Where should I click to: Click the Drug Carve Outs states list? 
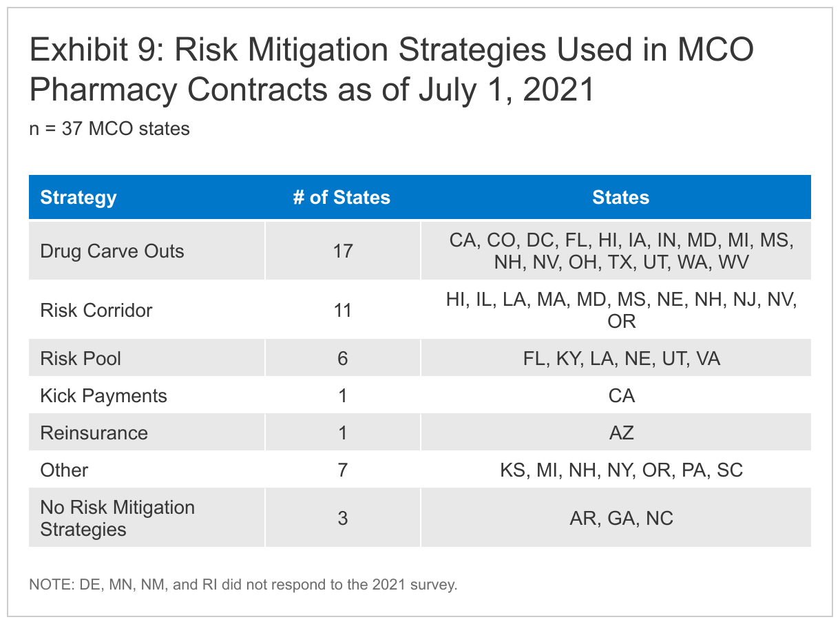621,251
